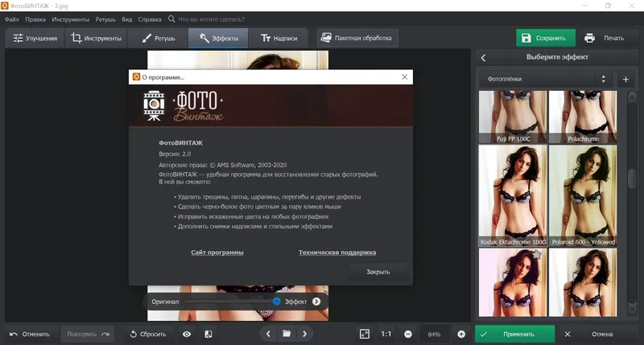Click scroll-up arrow of effects list
This screenshot has width=644, height=345.
pyautogui.click(x=632, y=97)
